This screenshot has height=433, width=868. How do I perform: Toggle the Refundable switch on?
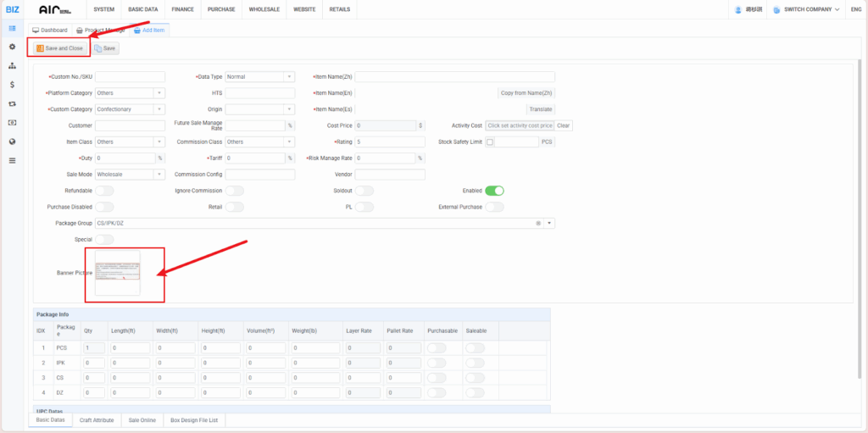[104, 191]
